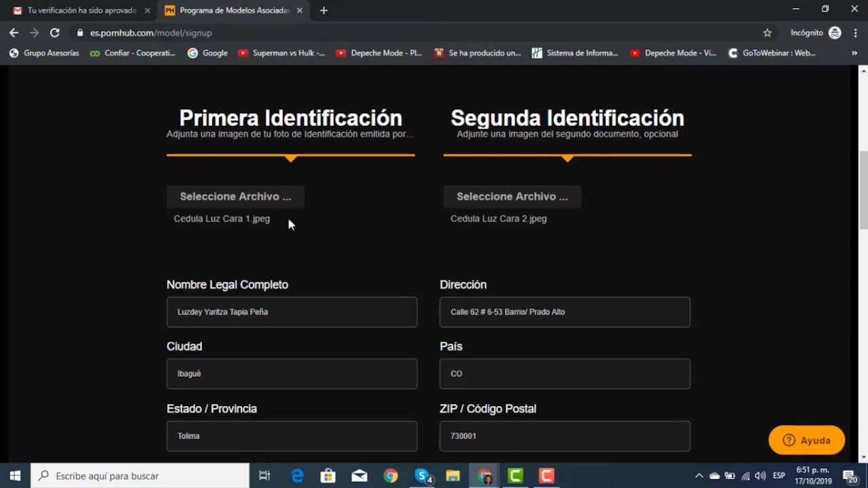Click the volume icon in system tray
Image resolution: width=868 pixels, height=488 pixels.
pos(760,476)
